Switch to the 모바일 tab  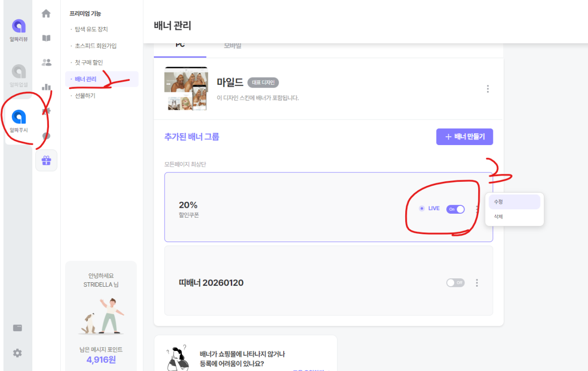pyautogui.click(x=232, y=46)
